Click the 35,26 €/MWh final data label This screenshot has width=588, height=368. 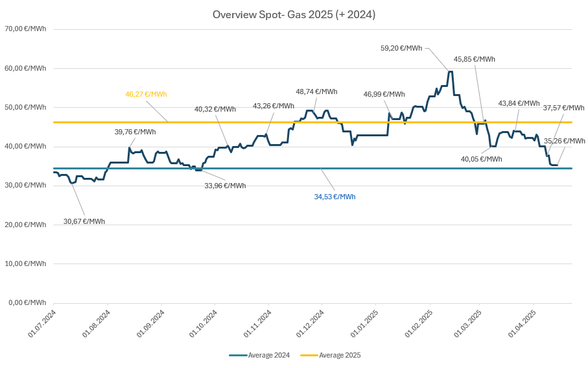click(564, 141)
